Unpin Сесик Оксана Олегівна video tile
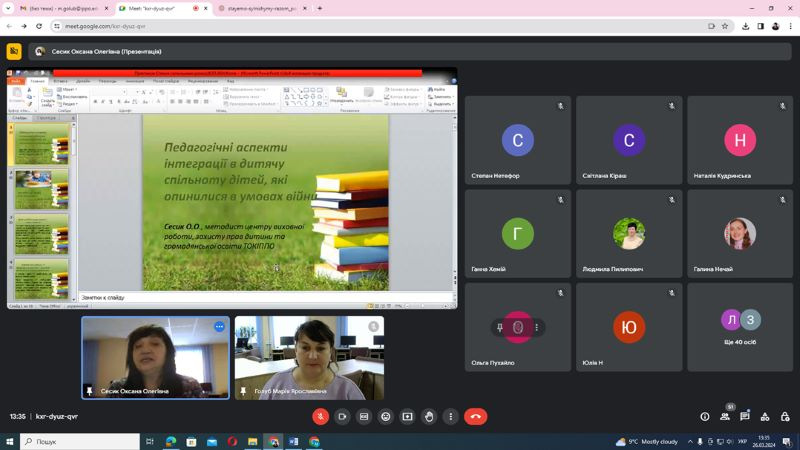 point(90,391)
